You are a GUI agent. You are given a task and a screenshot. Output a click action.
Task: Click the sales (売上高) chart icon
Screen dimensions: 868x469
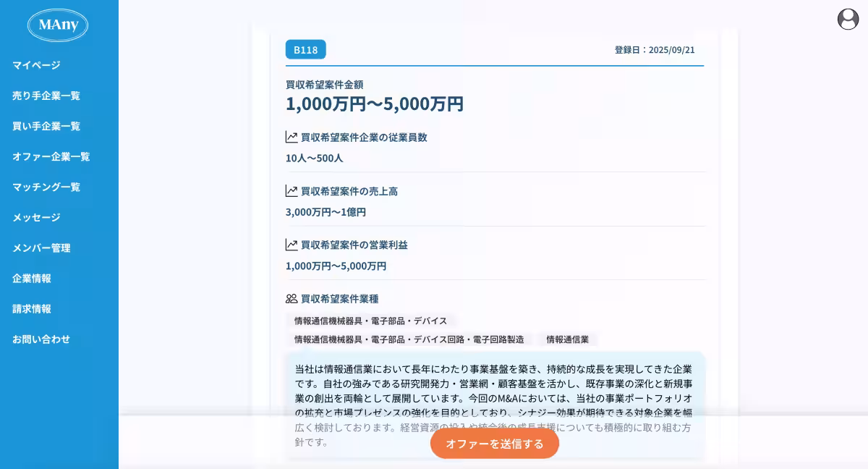[292, 191]
